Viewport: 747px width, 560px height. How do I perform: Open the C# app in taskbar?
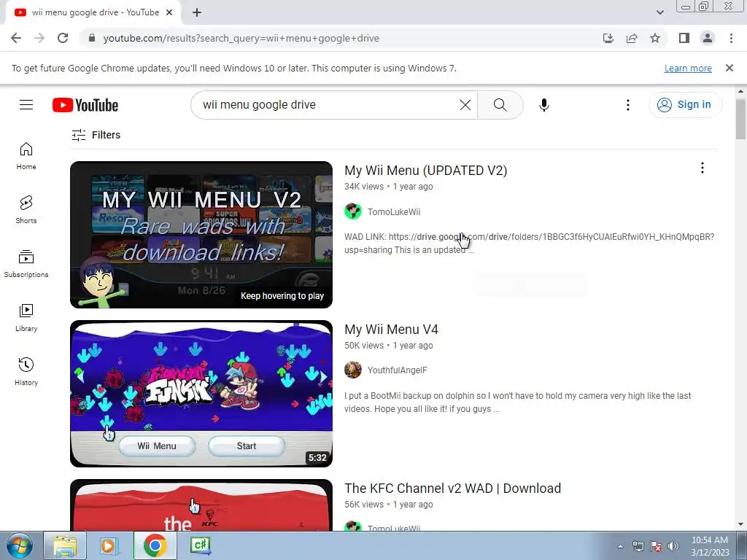pyautogui.click(x=200, y=545)
